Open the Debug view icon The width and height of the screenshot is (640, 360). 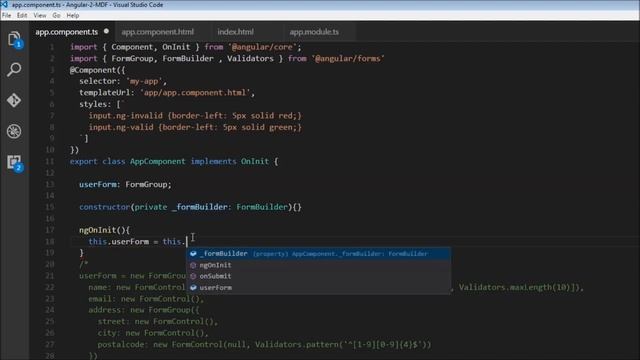14,131
